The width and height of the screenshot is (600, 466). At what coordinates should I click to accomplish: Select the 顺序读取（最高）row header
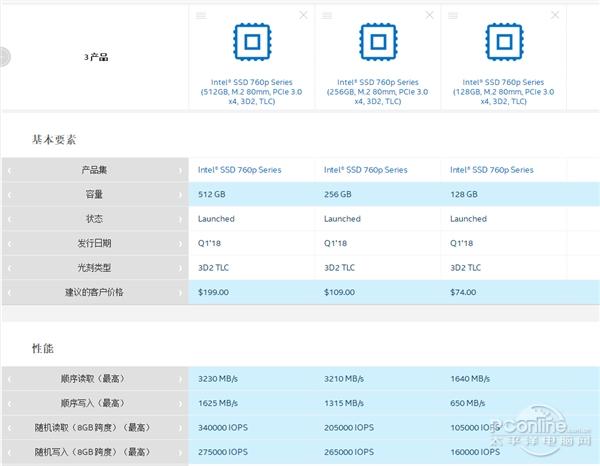[x=95, y=379]
